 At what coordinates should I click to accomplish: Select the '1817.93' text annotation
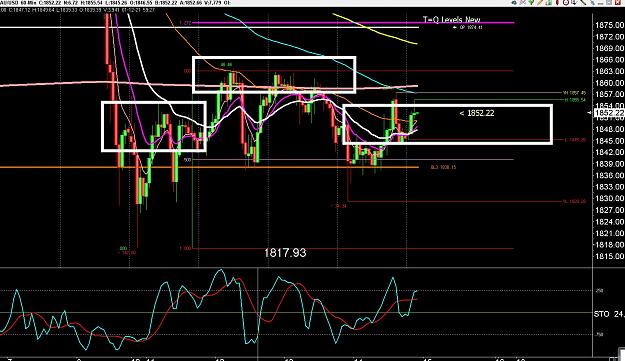[285, 253]
